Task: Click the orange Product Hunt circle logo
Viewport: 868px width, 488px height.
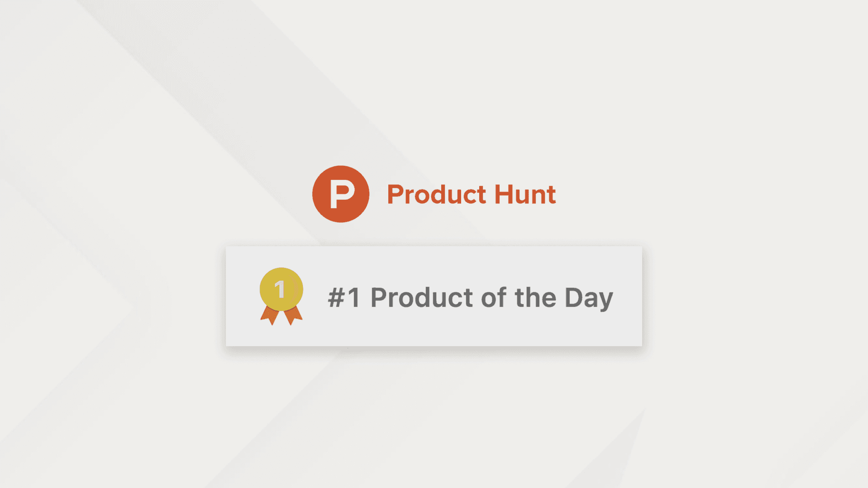Action: click(341, 194)
